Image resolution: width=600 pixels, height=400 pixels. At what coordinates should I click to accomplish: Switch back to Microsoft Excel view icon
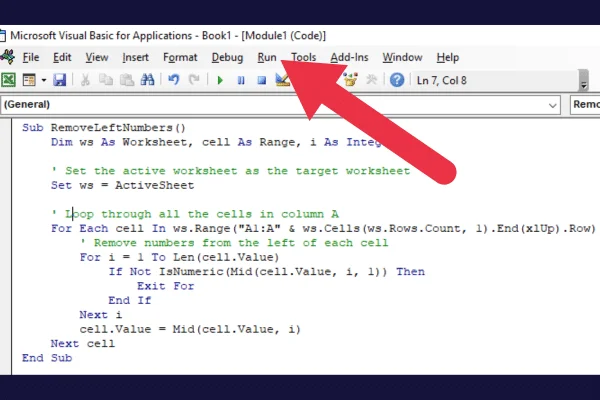(x=8, y=80)
